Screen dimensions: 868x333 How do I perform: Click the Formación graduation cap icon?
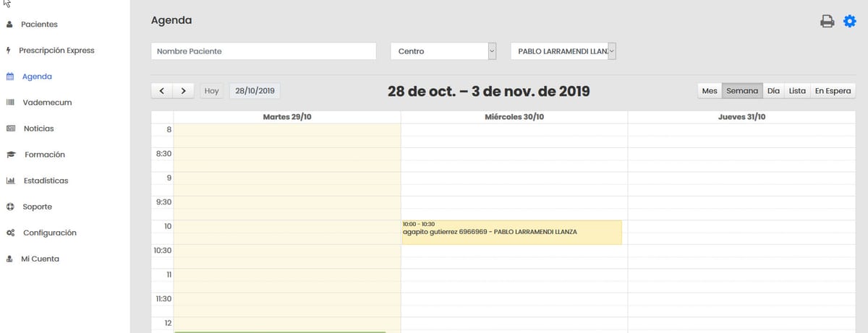11,155
